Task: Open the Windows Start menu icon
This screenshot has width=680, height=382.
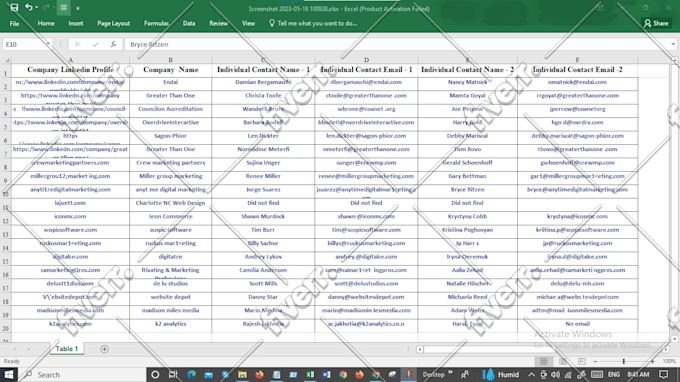Action: (x=9, y=374)
